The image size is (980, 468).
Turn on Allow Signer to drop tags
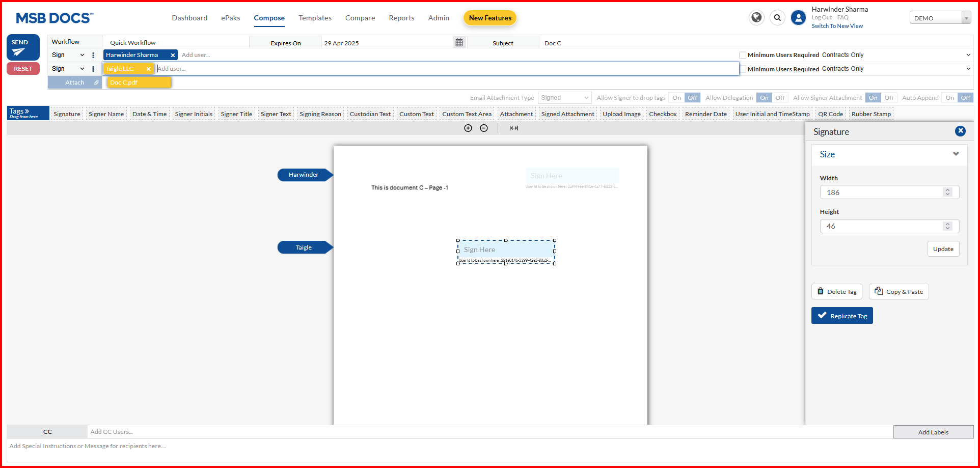pyautogui.click(x=676, y=98)
